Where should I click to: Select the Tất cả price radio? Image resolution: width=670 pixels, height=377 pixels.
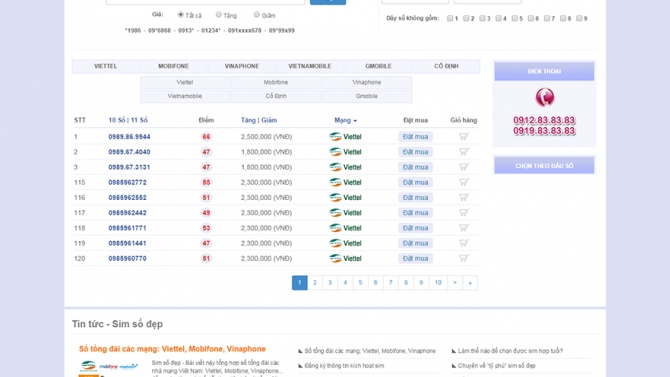click(181, 15)
